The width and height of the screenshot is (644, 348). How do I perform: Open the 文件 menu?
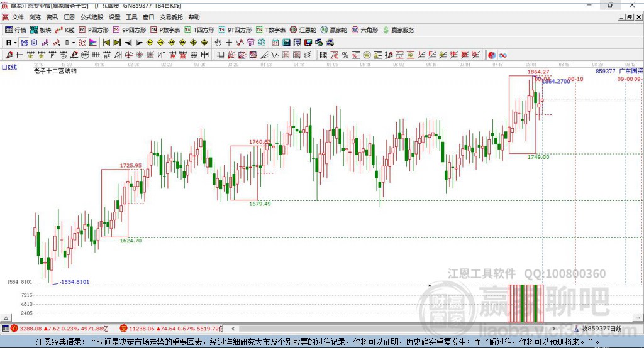(x=18, y=17)
